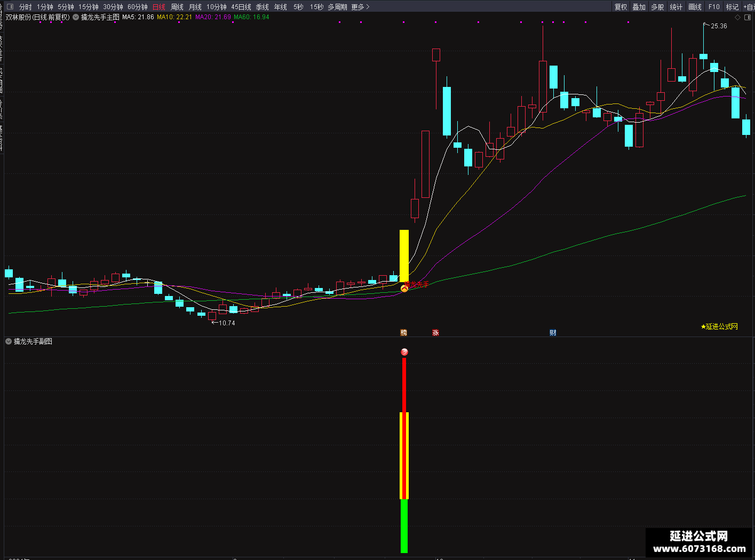The width and height of the screenshot is (755, 560).
Task: Toggle the 叠加 overlay button
Action: point(639,7)
